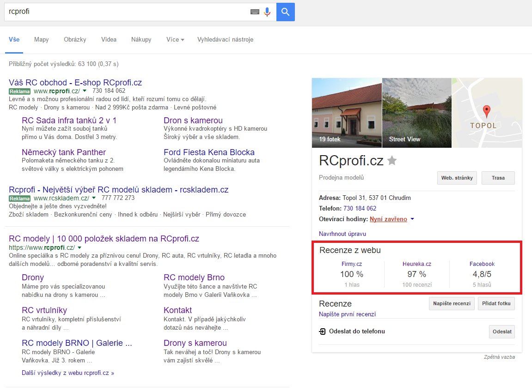Viewport: 532px width, 392px height.
Task: Open Vyhledávací nástroje
Action: 225,40
